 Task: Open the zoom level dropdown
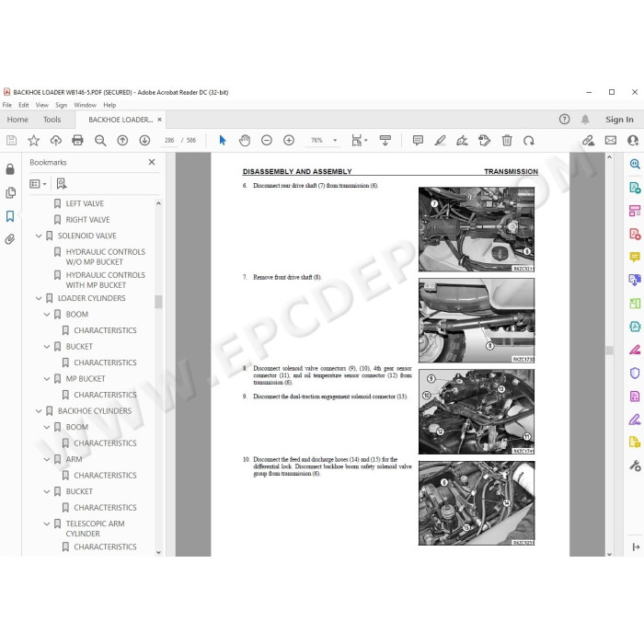[335, 141]
